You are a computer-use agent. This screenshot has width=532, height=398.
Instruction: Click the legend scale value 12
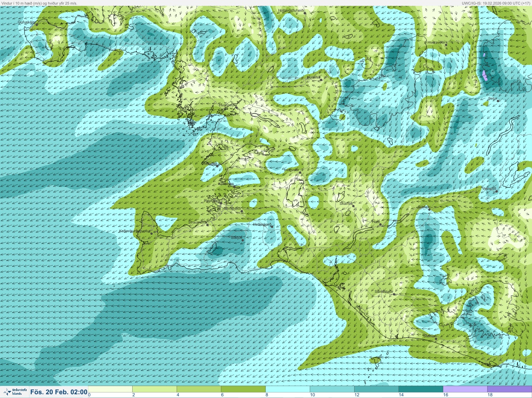point(357,395)
